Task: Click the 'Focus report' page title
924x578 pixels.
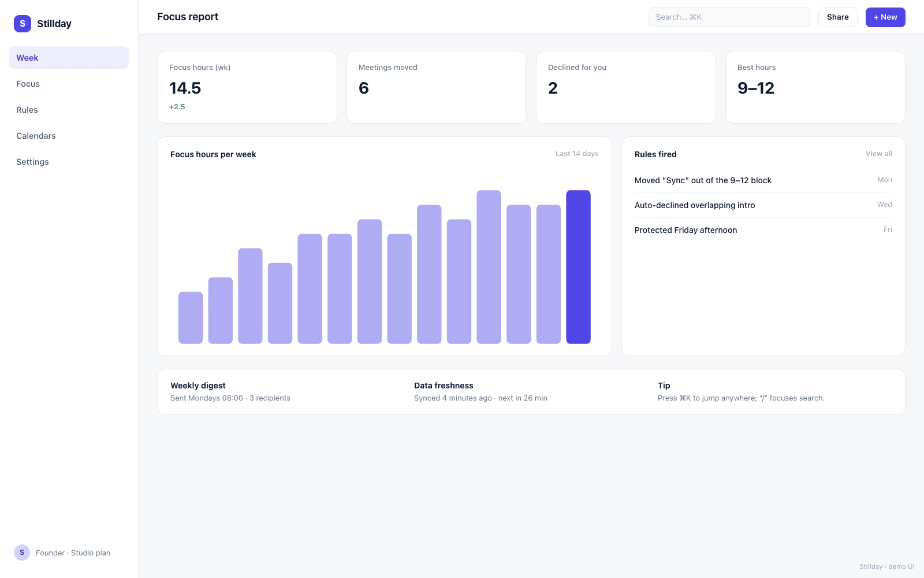Action: [x=188, y=17]
